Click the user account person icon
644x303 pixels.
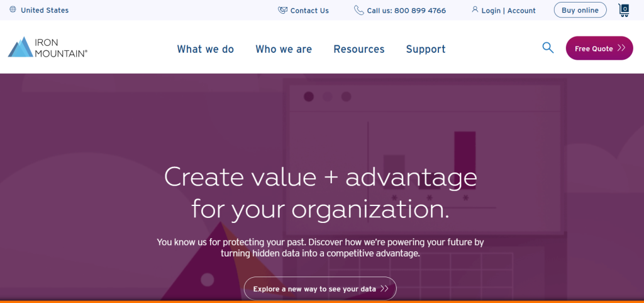tap(475, 10)
